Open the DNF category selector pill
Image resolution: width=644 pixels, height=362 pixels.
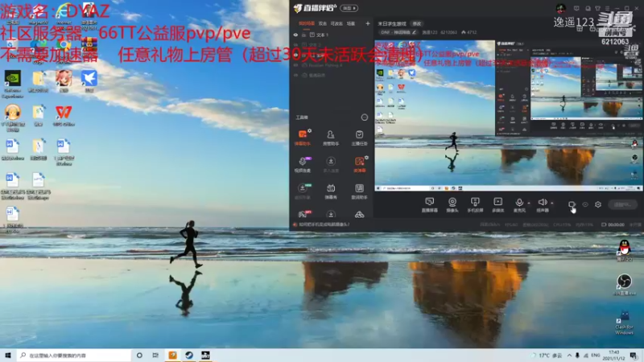pos(398,32)
